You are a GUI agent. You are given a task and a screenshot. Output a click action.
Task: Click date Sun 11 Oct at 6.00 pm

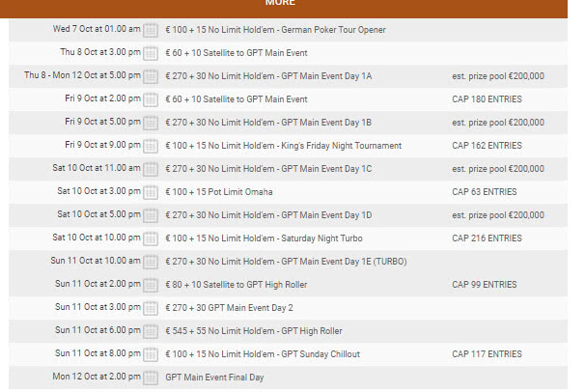[97, 330]
